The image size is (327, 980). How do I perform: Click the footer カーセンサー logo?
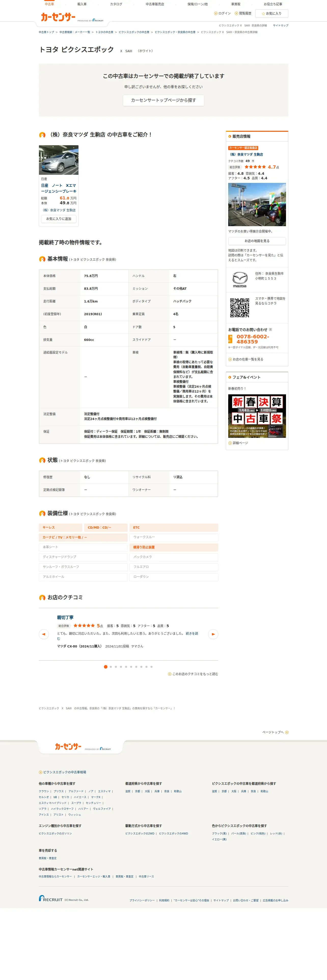click(x=68, y=746)
